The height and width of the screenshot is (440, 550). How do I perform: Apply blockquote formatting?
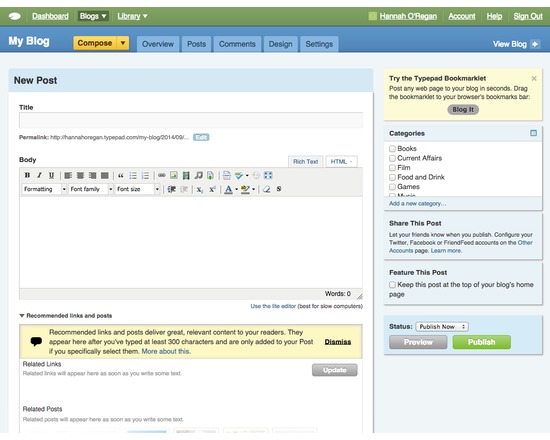pyautogui.click(x=121, y=175)
